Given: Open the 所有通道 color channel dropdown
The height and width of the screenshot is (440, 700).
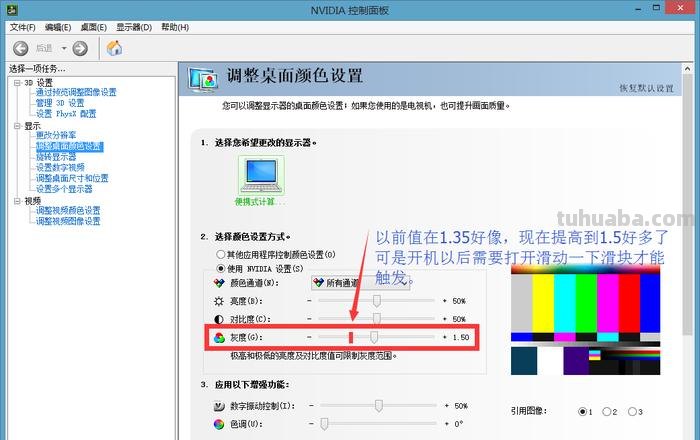Looking at the screenshot, I should pos(360,283).
